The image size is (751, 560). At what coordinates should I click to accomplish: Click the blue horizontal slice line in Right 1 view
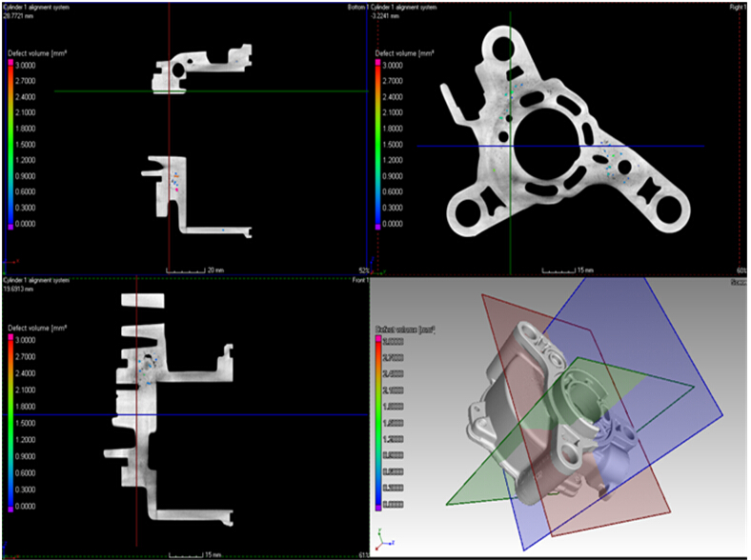[560, 146]
